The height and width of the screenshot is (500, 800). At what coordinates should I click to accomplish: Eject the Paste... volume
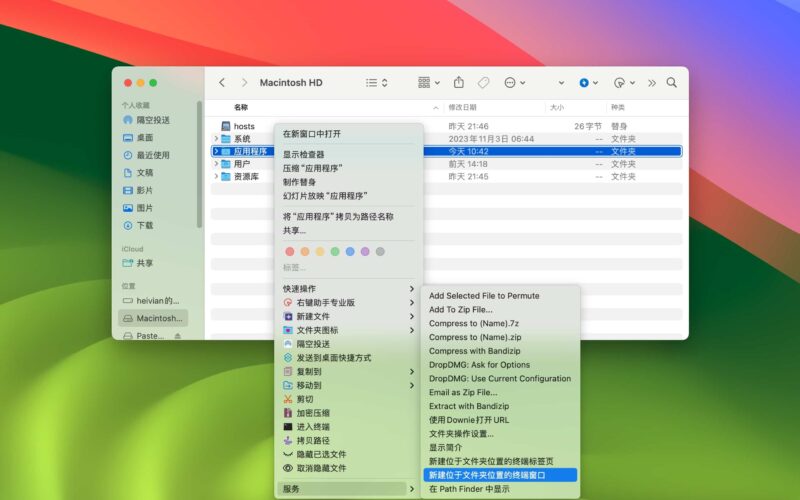(178, 336)
